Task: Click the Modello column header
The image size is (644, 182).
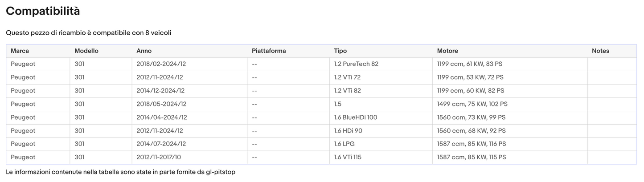Action: pyautogui.click(x=86, y=51)
